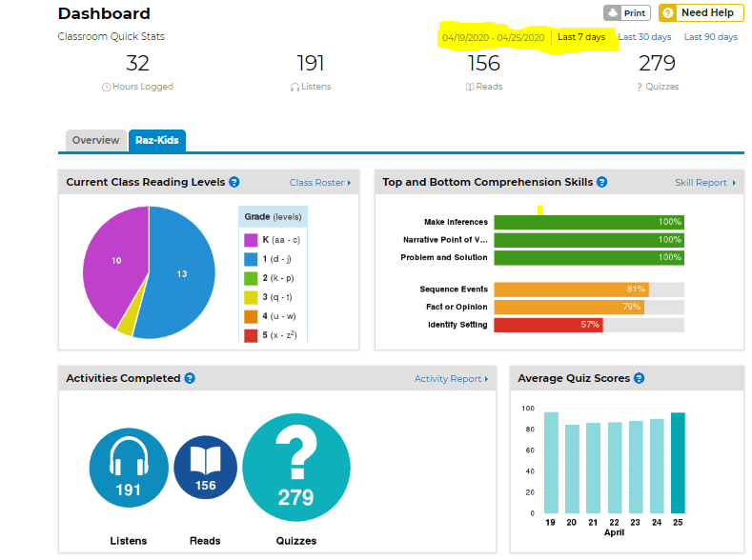Click the 191 Listens stat number at top
Image resolution: width=752 pixels, height=560 pixels.
tap(311, 63)
